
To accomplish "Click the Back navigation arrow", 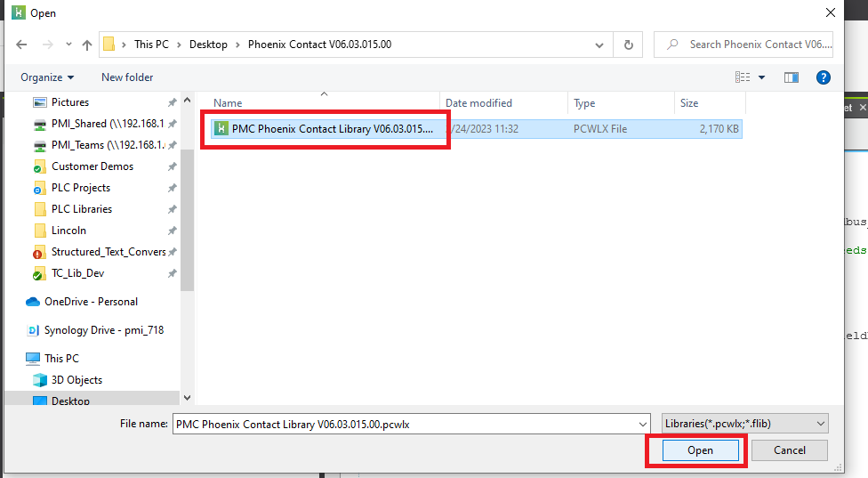I will [x=21, y=45].
